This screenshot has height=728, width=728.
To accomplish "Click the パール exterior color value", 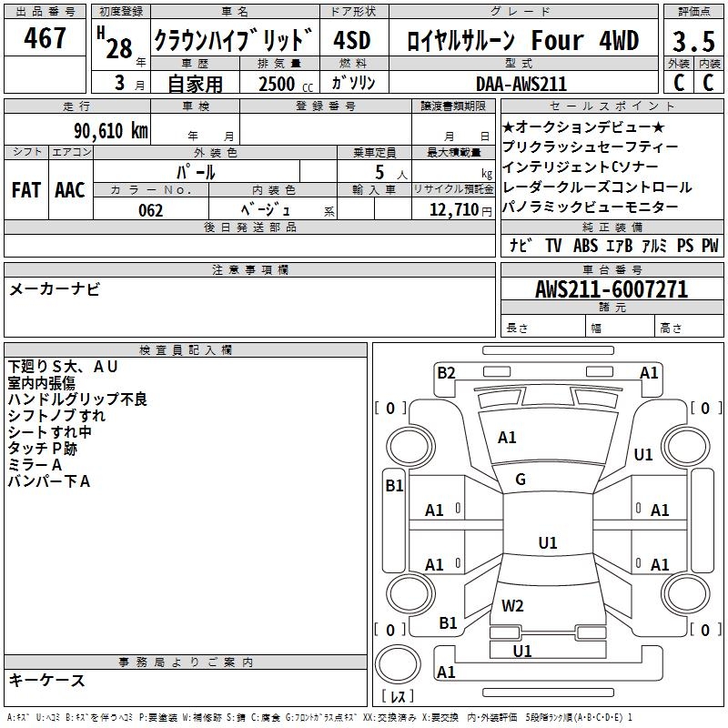I will (197, 171).
